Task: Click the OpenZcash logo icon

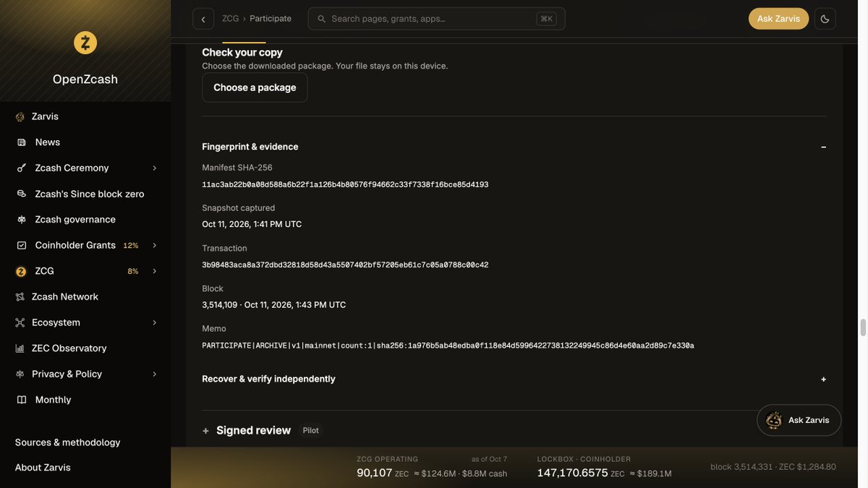Action: point(85,43)
